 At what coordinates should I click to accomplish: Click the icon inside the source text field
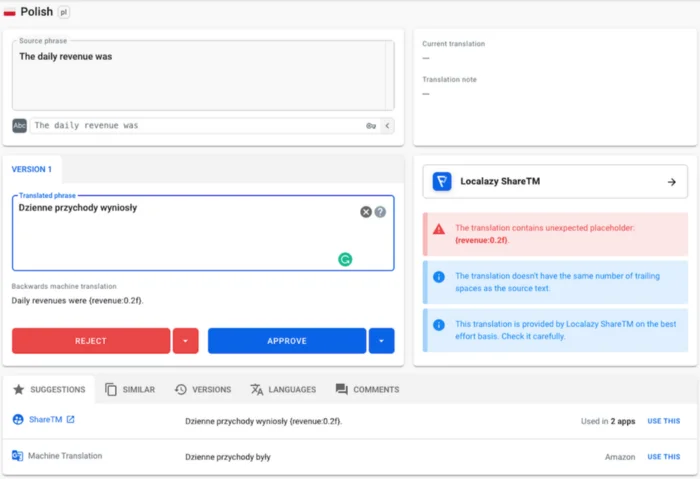pos(371,126)
